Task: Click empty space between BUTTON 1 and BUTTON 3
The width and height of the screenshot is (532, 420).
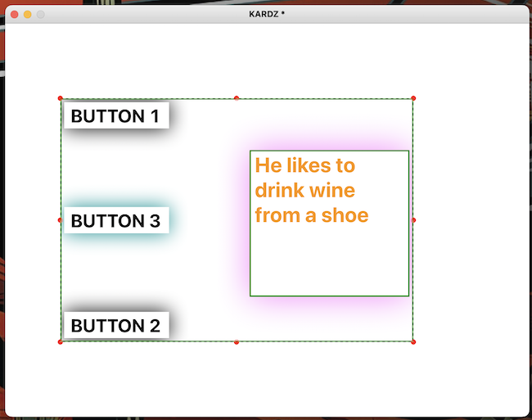Action: 115,168
